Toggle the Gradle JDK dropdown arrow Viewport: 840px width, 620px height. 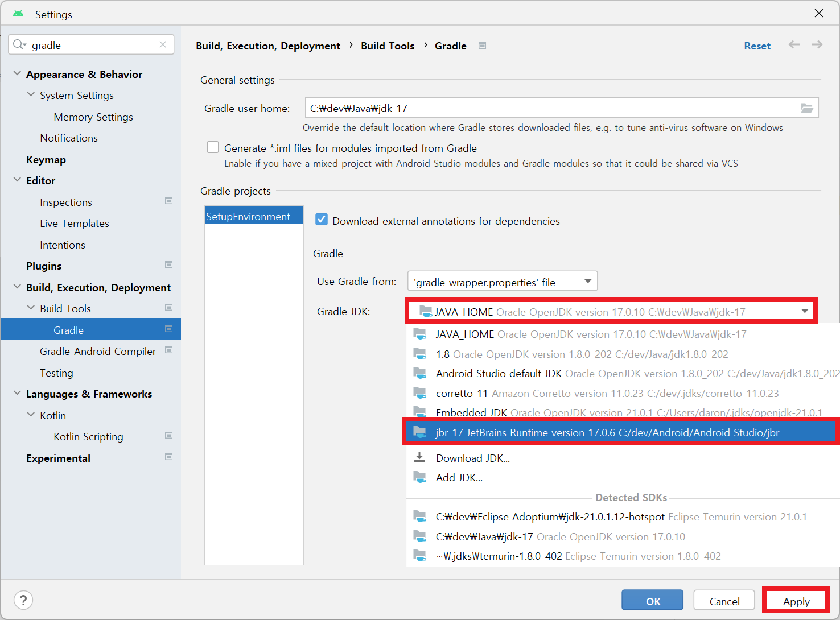click(x=805, y=311)
